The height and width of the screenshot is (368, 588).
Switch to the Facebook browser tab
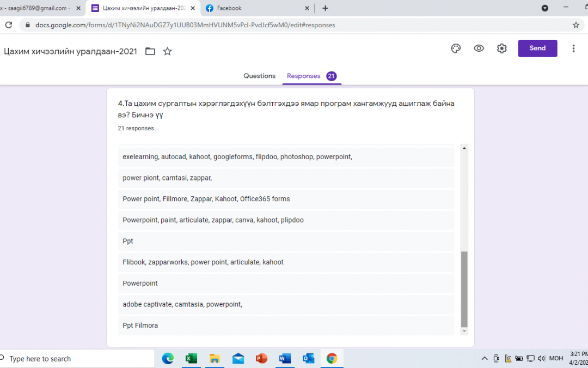[257, 8]
